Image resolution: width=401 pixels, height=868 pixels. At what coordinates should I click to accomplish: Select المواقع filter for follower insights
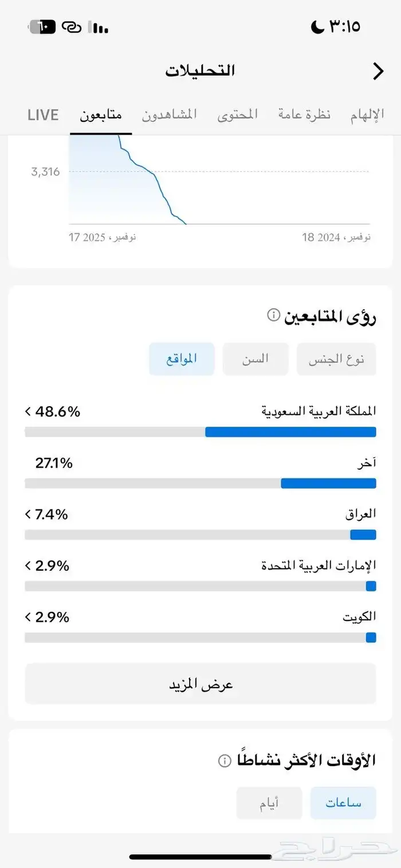click(x=181, y=359)
